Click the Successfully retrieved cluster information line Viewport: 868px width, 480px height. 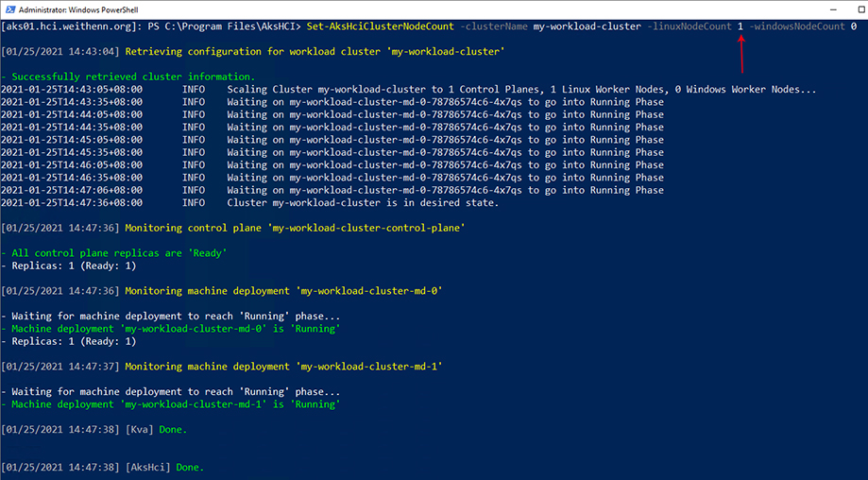coord(128,77)
